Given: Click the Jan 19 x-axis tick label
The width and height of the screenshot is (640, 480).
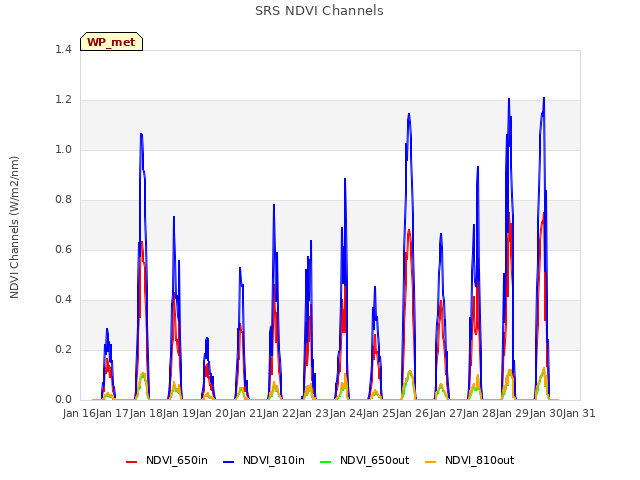Looking at the screenshot, I should (x=179, y=413).
